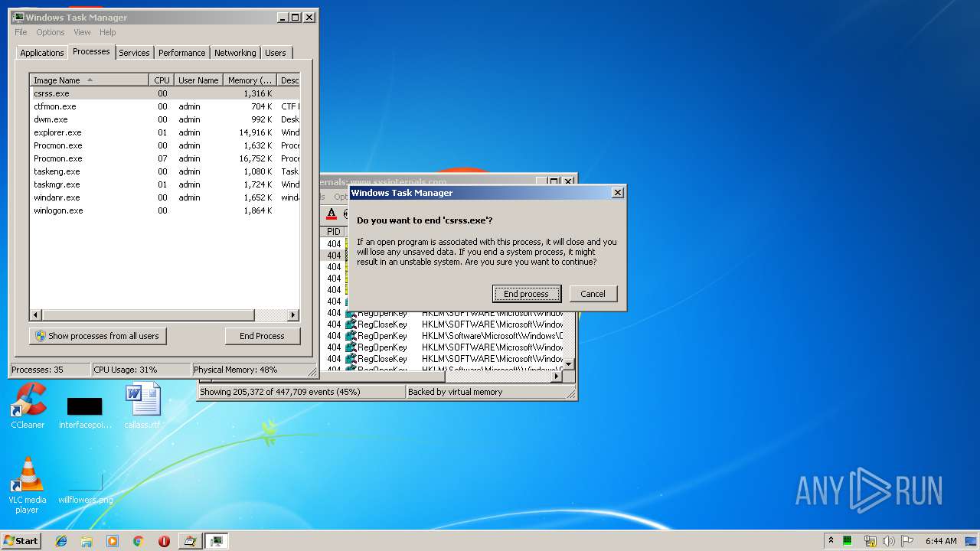Screen dimensions: 980x551
Task: Open File menu in Task Manager
Action: [21, 32]
